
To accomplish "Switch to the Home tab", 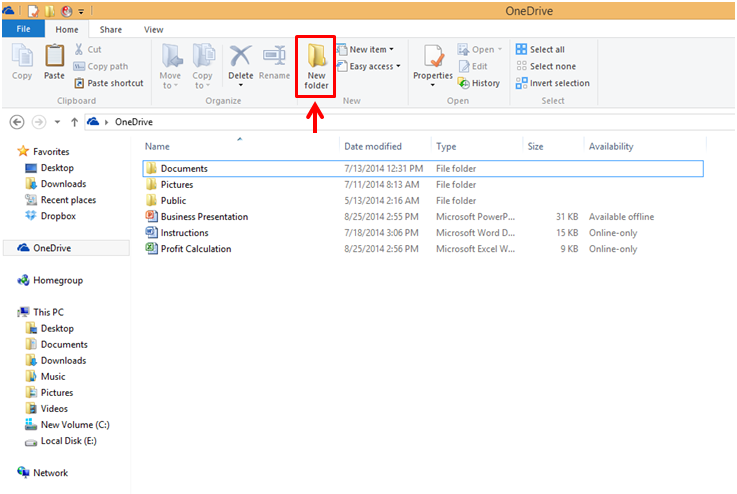I will click(x=67, y=30).
